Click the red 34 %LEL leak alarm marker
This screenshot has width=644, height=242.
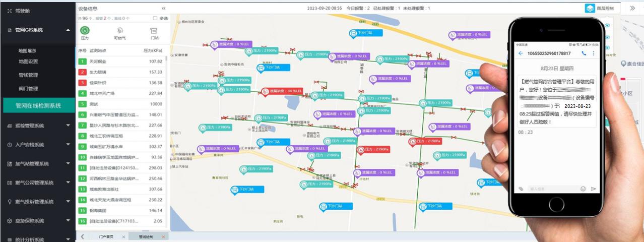click(282, 91)
